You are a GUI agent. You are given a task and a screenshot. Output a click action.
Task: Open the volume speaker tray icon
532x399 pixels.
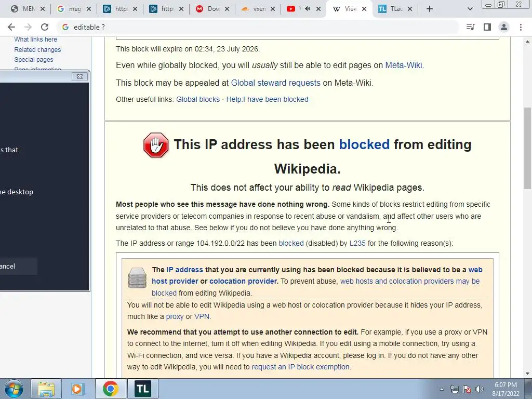click(480, 389)
